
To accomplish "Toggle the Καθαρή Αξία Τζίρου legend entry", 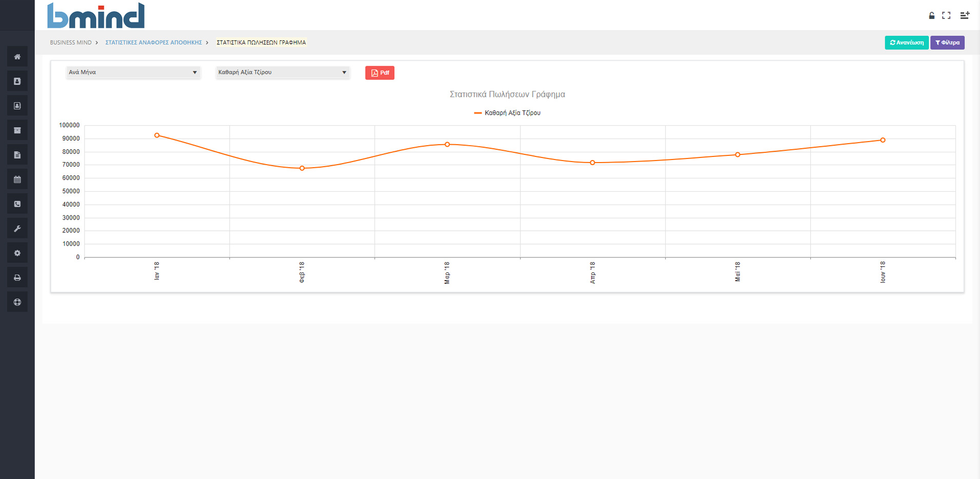I will click(507, 113).
